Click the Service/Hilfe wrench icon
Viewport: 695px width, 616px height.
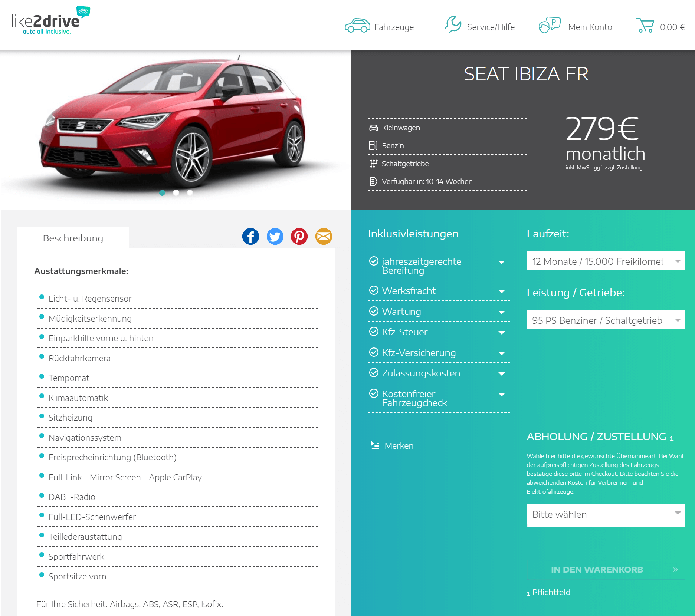point(453,24)
